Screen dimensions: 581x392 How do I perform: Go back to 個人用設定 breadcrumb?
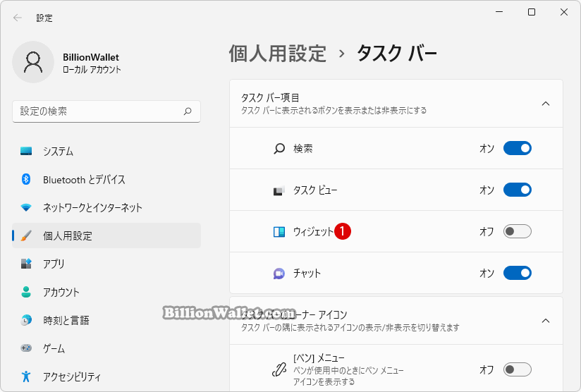click(278, 54)
